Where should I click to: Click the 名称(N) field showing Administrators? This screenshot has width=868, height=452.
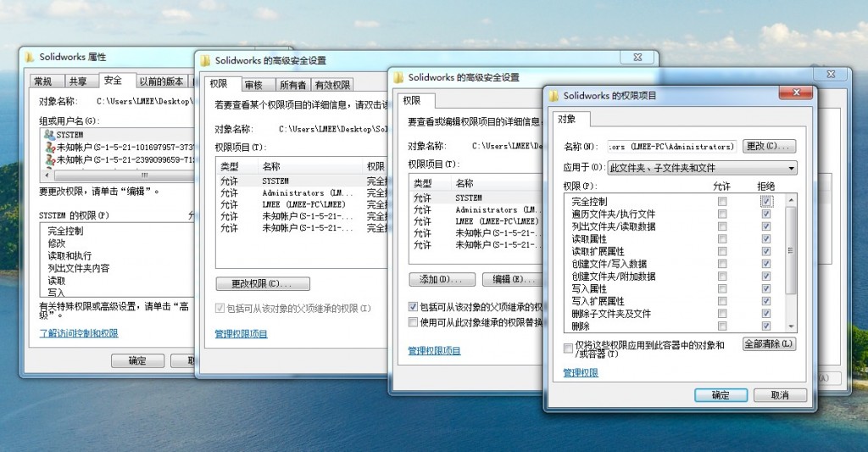click(x=672, y=146)
